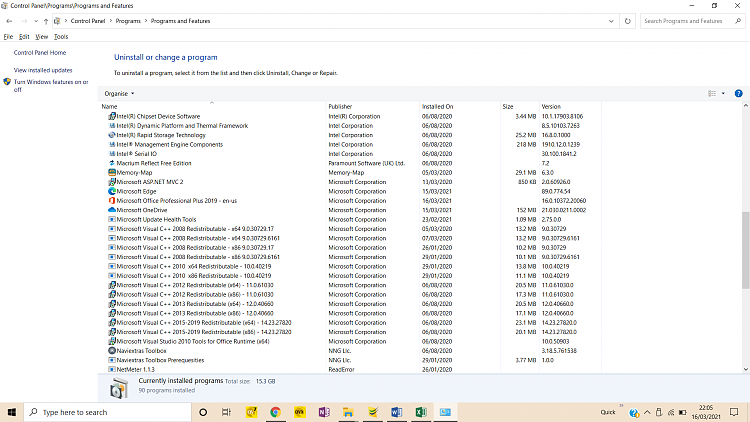Screen dimensions: 750x422
Task: Sort by the Publisher column header
Action: click(373, 106)
